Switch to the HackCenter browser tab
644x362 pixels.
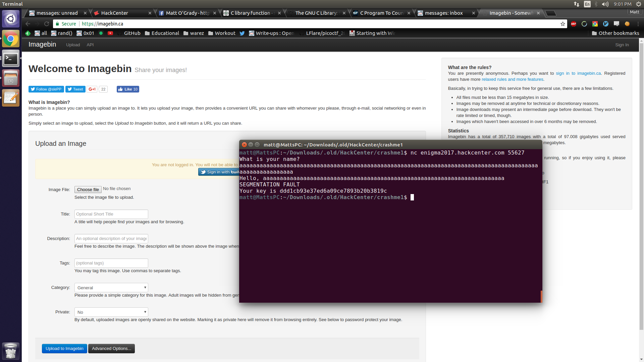(x=122, y=13)
